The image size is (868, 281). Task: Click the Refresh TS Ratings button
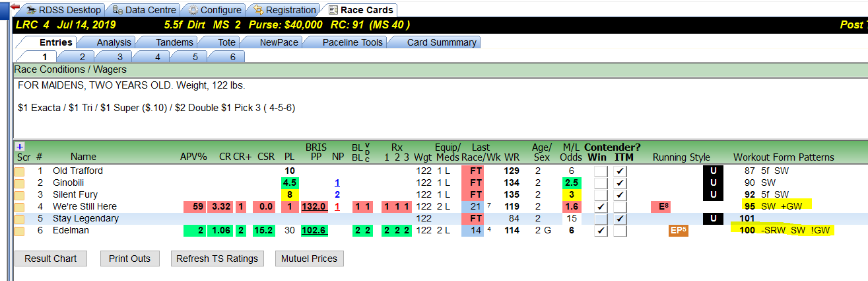pos(217,259)
